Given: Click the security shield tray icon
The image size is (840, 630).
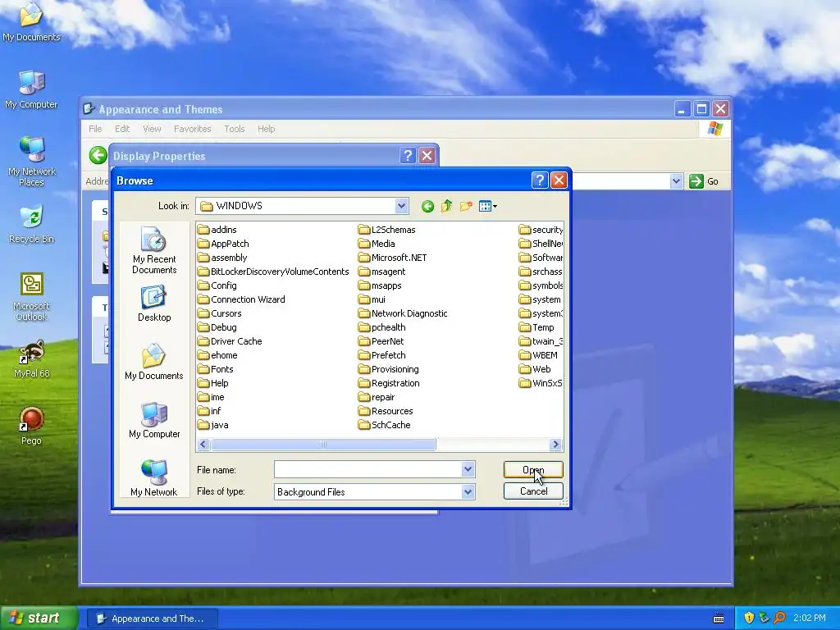Looking at the screenshot, I should pyautogui.click(x=749, y=618).
